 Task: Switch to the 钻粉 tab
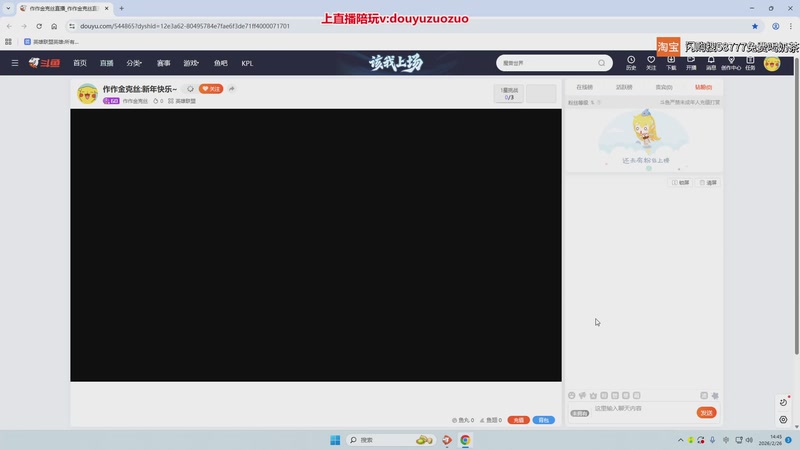(x=703, y=87)
